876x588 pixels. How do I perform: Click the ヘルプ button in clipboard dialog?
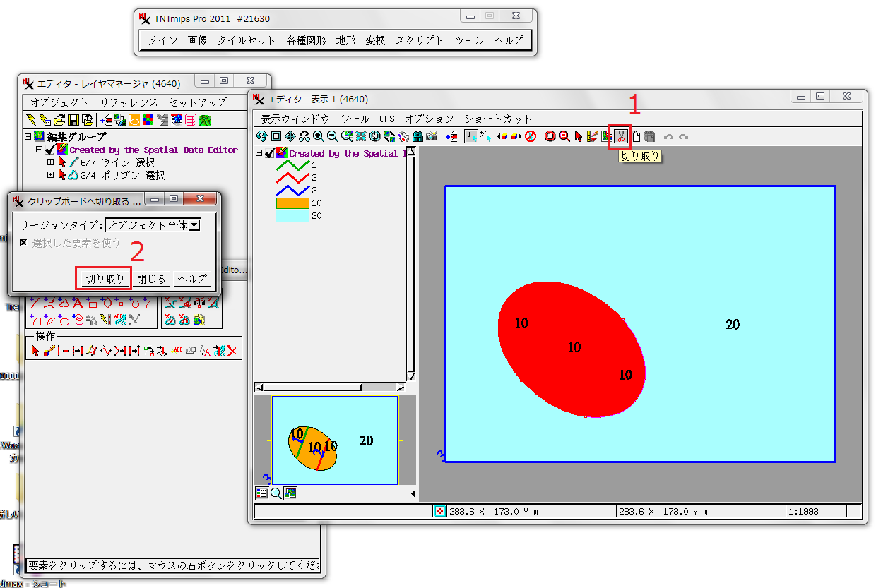pos(192,279)
